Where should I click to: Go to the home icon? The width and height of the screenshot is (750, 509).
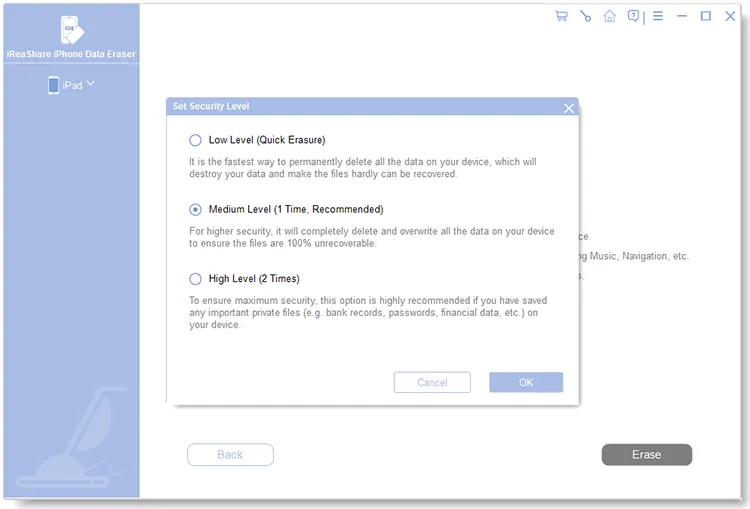pos(609,16)
